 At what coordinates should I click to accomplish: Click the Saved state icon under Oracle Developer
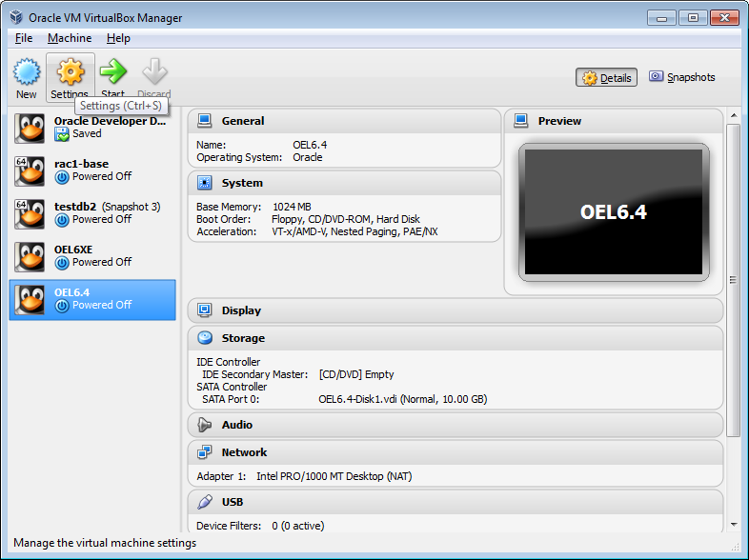(62, 134)
